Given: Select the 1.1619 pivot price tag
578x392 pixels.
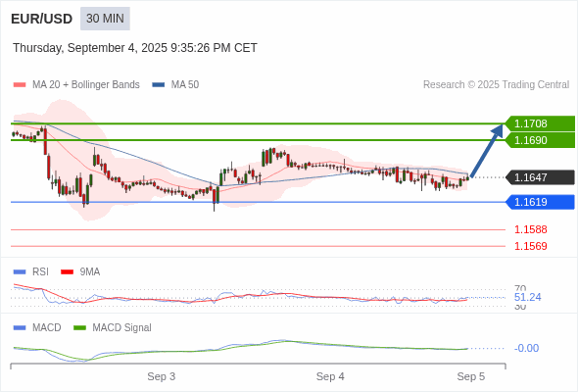Looking at the screenshot, I should pyautogui.click(x=540, y=202).
